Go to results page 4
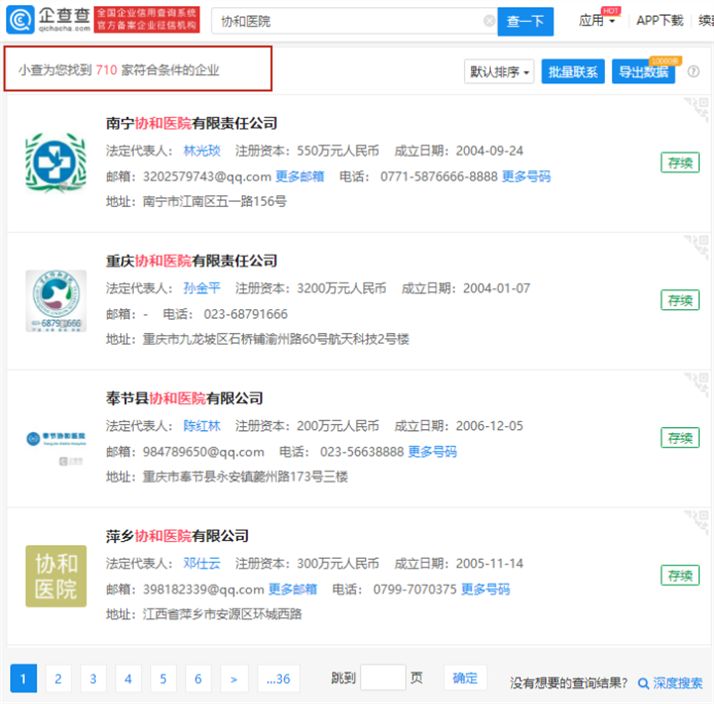The image size is (714, 704). pos(128,678)
